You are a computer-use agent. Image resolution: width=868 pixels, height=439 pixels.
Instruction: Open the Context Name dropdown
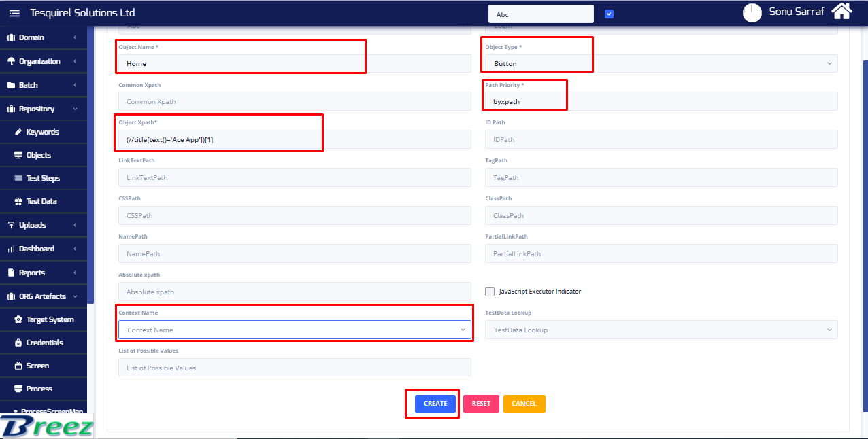[295, 330]
